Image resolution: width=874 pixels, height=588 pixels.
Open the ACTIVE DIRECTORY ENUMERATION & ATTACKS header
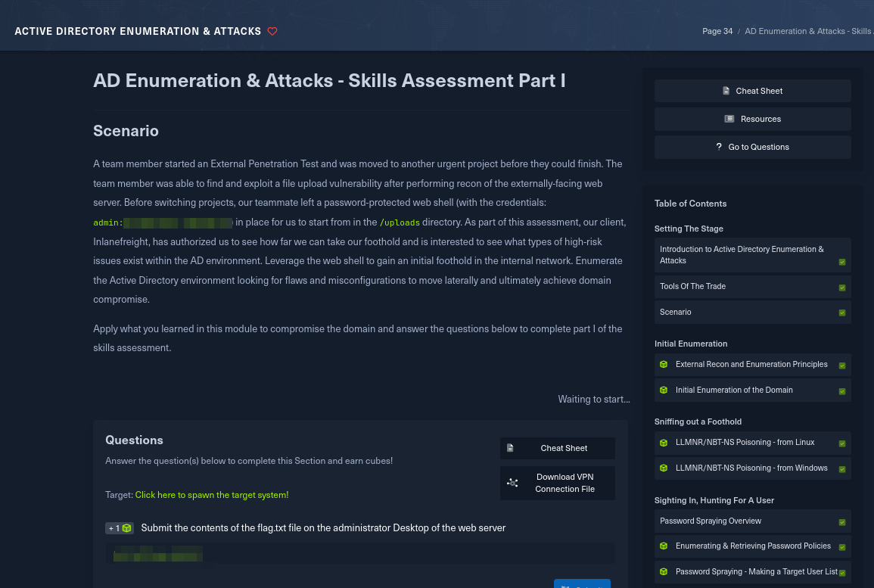tap(138, 31)
